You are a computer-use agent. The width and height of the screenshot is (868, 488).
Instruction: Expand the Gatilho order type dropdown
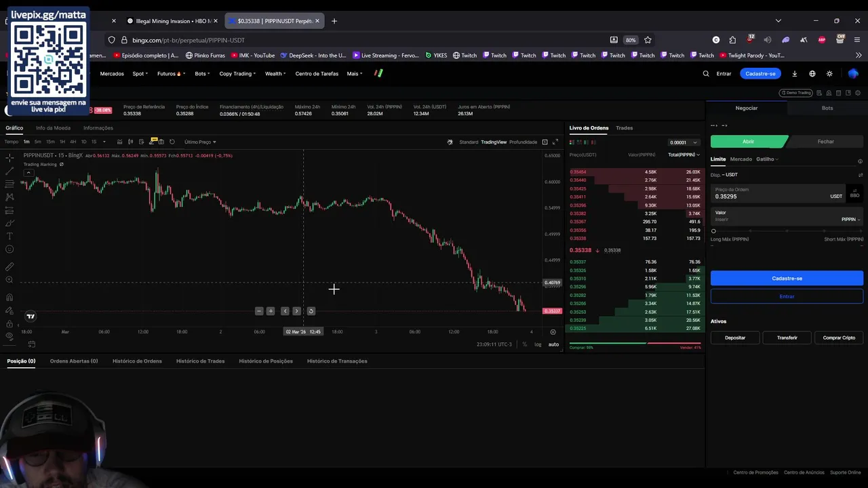click(767, 159)
